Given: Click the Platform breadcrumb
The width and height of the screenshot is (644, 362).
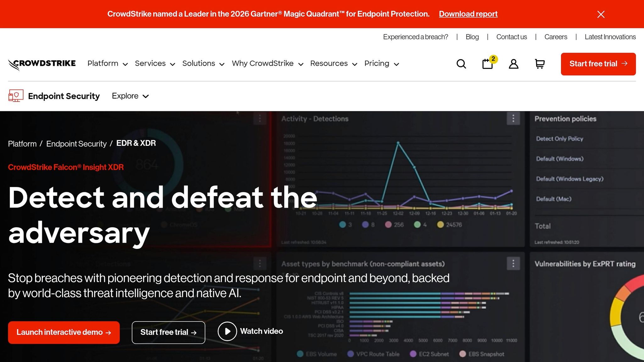Looking at the screenshot, I should (22, 144).
